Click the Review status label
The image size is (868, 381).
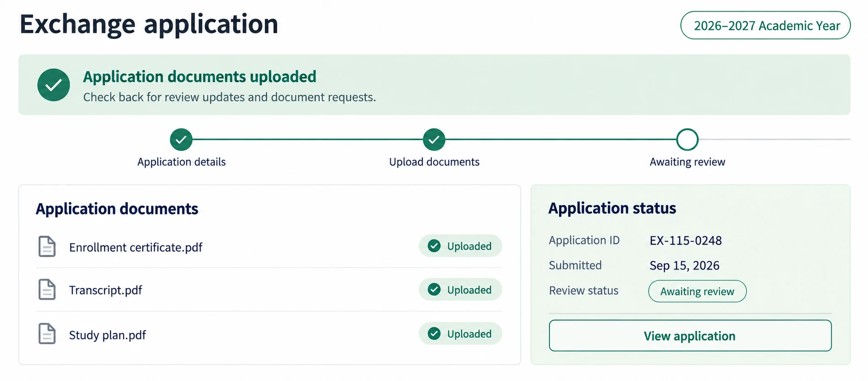pyautogui.click(x=583, y=291)
